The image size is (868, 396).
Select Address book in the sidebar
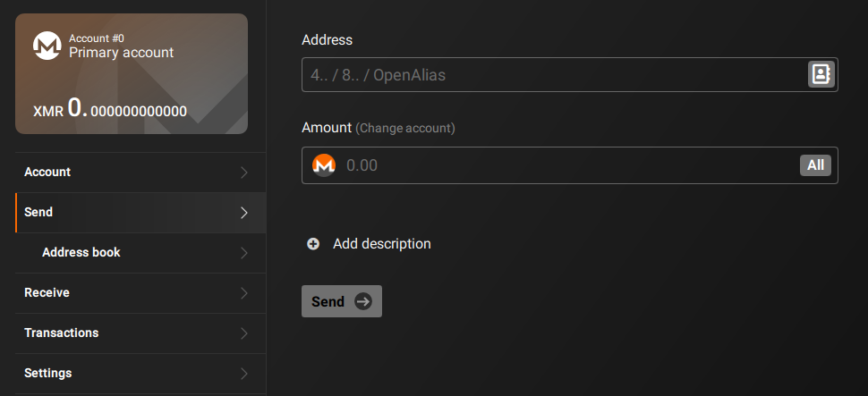click(x=81, y=252)
